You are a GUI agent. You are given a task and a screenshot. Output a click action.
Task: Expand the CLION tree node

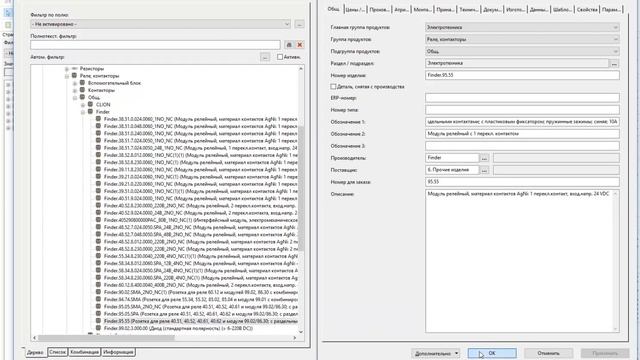(x=83, y=105)
